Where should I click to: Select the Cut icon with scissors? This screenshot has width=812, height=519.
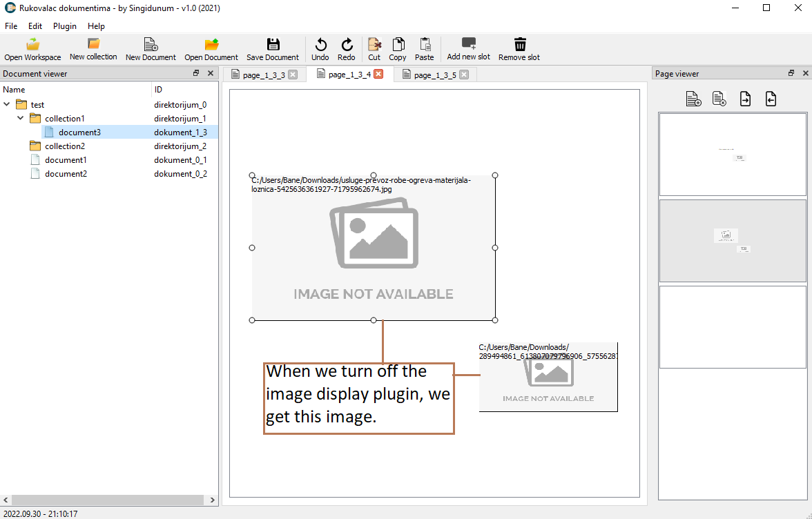(x=374, y=43)
